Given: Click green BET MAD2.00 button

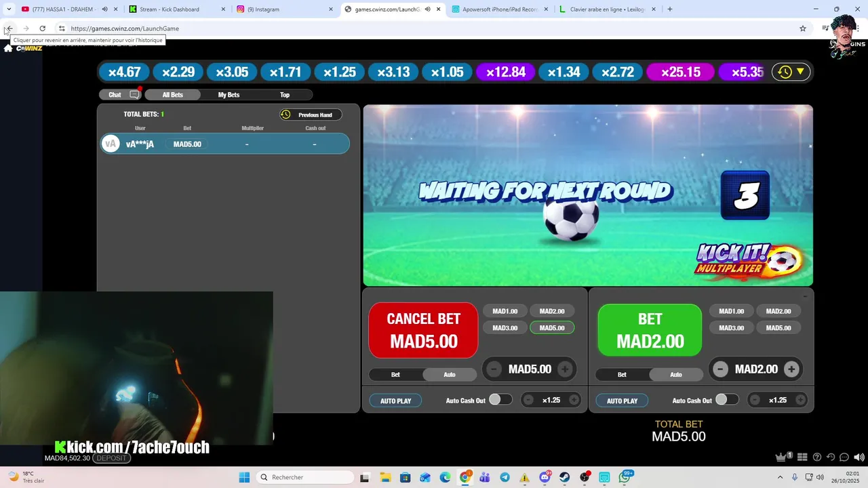Looking at the screenshot, I should 650,330.
